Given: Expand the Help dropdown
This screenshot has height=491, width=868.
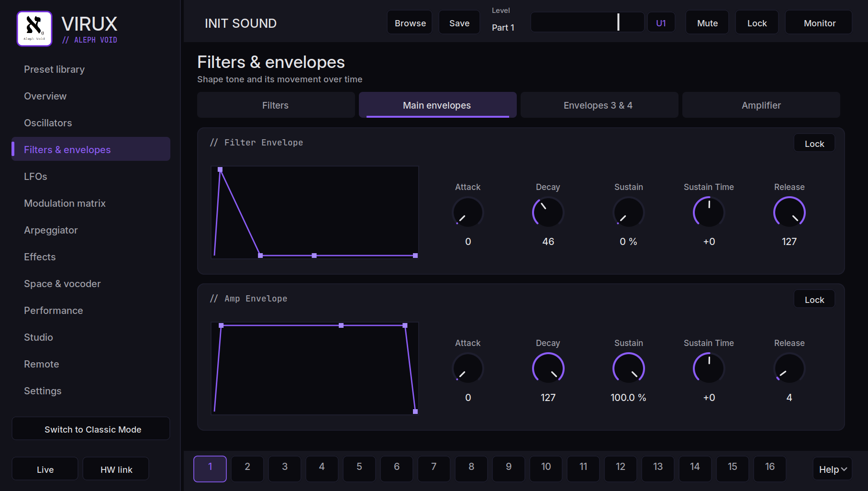Looking at the screenshot, I should click(x=833, y=469).
